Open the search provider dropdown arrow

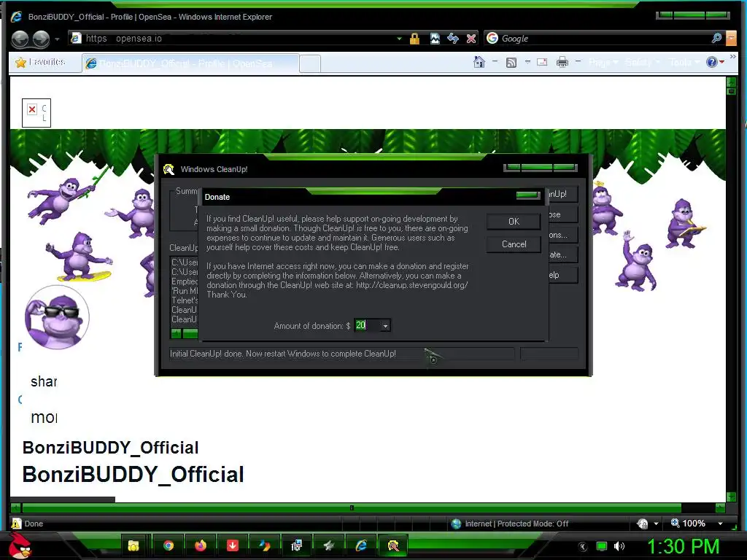(731, 38)
